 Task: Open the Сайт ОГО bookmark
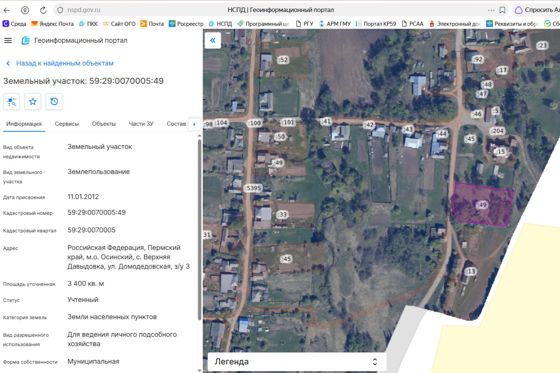tap(119, 24)
